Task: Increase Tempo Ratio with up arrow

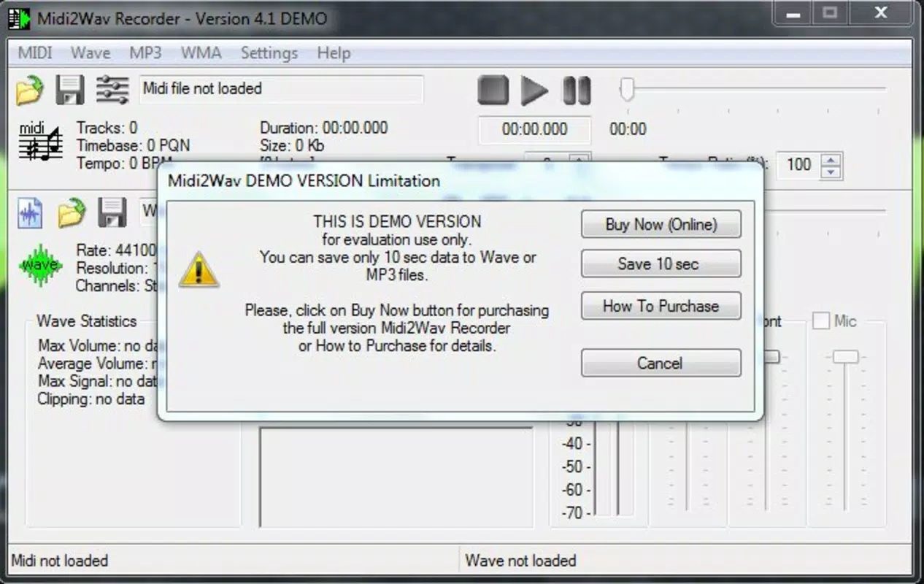Action: point(831,159)
